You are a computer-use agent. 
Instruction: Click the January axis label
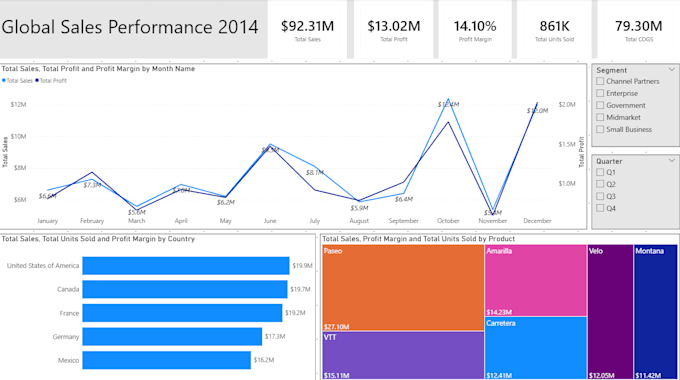pyautogui.click(x=47, y=221)
